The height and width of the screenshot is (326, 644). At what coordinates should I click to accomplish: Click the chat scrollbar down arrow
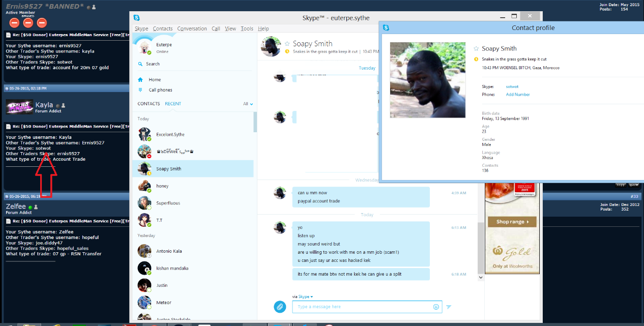click(481, 278)
